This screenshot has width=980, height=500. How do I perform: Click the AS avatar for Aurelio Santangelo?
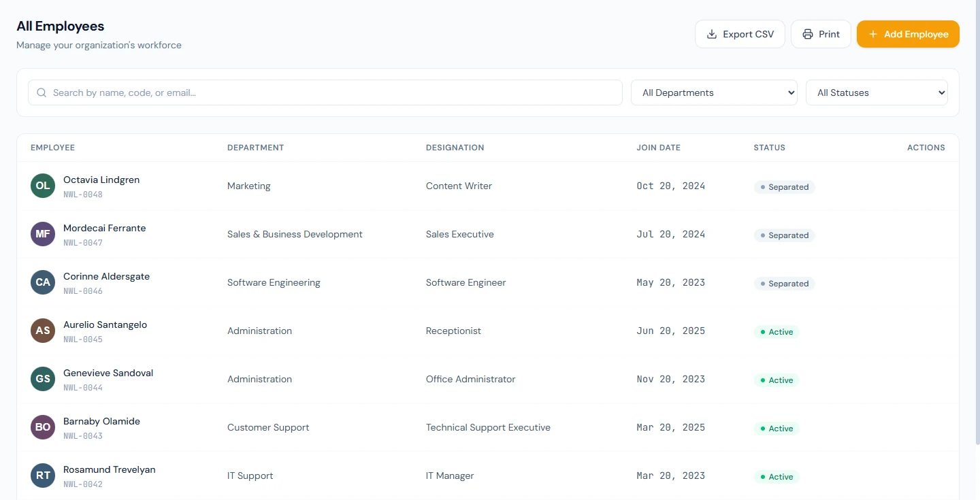[43, 331]
